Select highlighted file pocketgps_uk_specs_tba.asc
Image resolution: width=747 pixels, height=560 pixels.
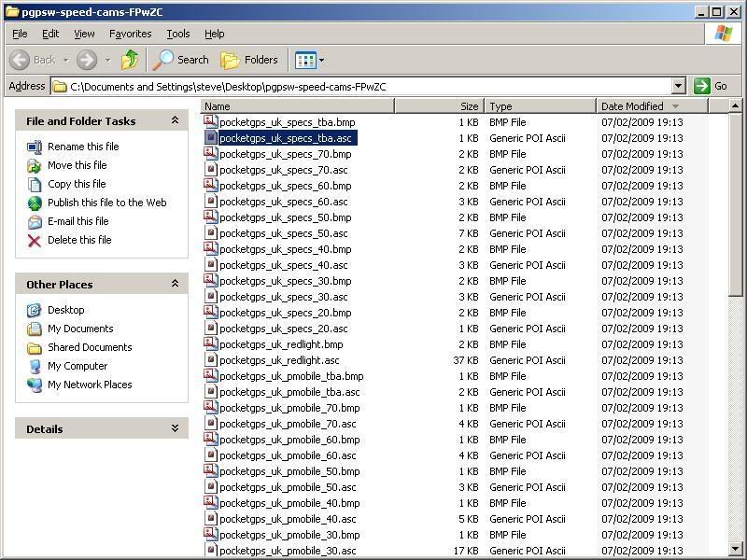288,138
